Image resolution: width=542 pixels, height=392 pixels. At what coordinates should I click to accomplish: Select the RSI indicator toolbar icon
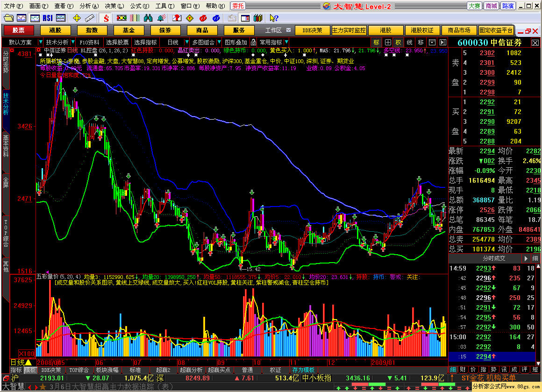[48, 18]
